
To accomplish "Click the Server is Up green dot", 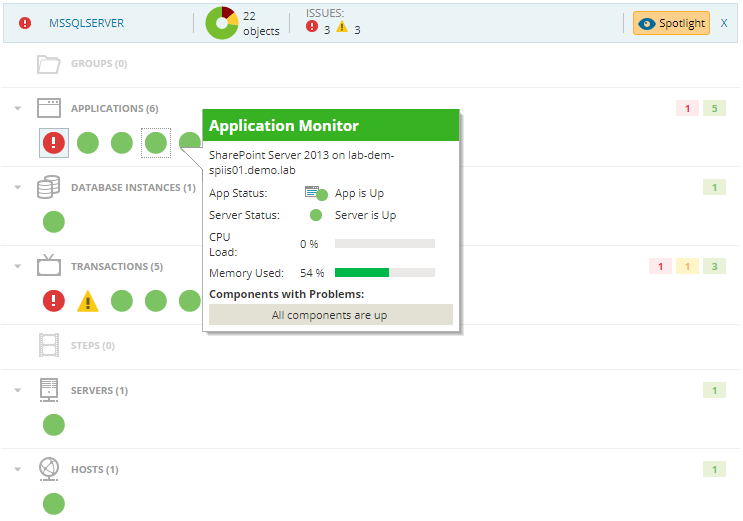I will [x=316, y=215].
